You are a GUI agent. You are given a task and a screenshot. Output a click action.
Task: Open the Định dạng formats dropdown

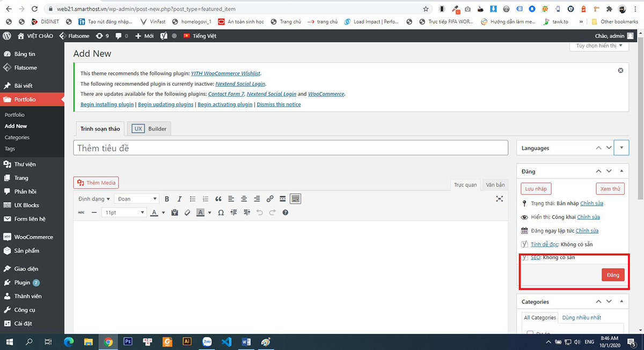pos(93,199)
